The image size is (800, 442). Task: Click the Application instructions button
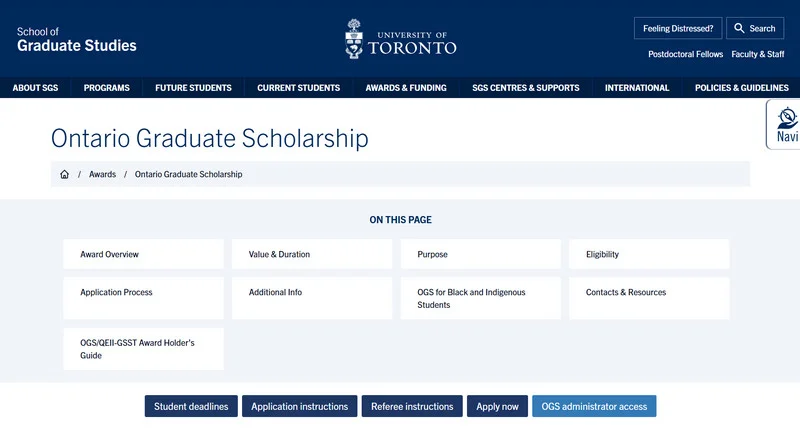click(299, 406)
